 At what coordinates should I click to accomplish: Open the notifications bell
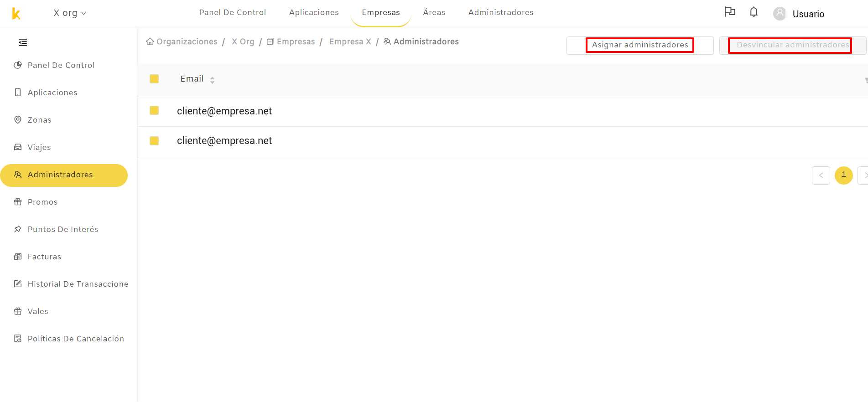point(754,12)
